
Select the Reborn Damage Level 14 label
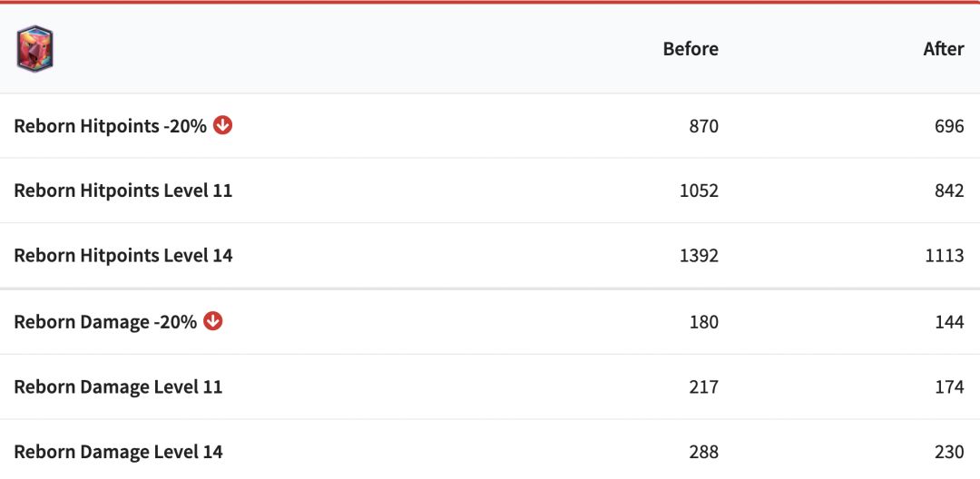click(x=118, y=452)
